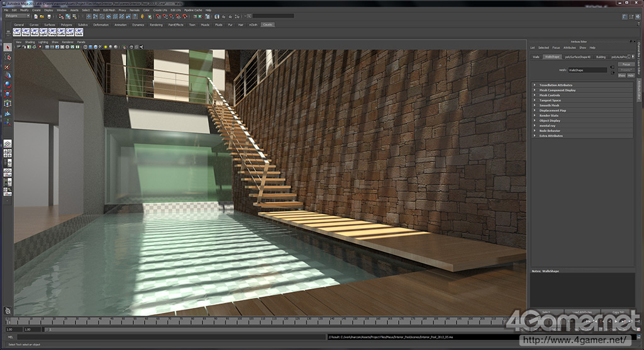Activate the Paint Selection brush tool
The image size is (644, 350).
[8, 66]
